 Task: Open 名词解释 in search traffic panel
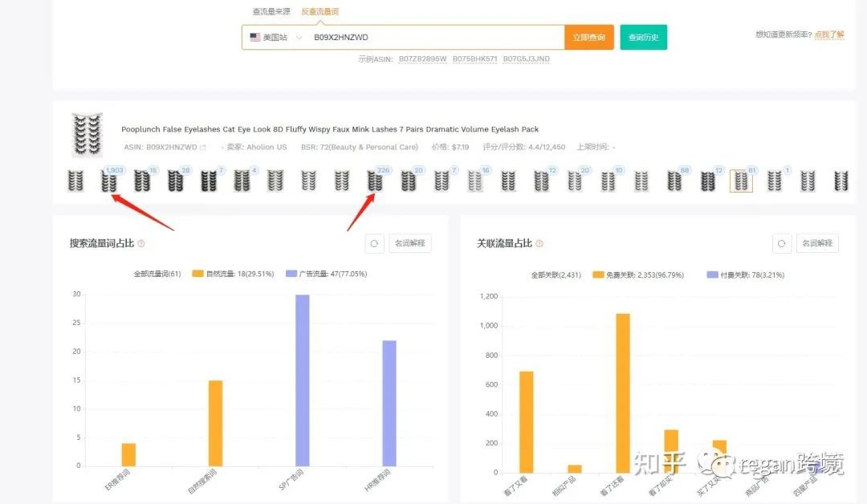coord(409,243)
